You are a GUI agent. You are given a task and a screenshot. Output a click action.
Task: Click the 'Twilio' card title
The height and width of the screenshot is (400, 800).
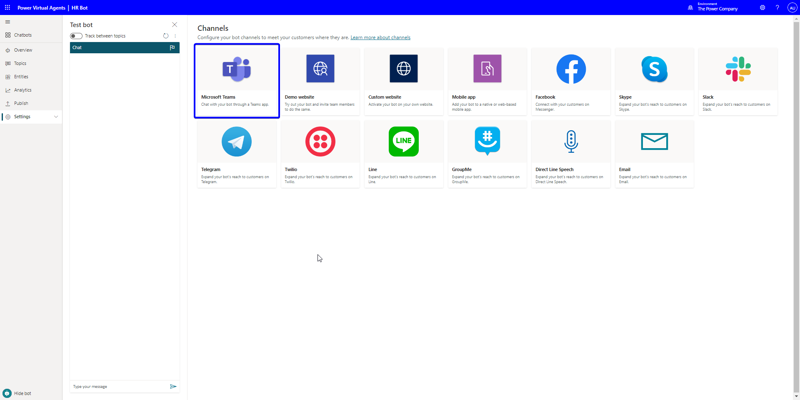291,169
